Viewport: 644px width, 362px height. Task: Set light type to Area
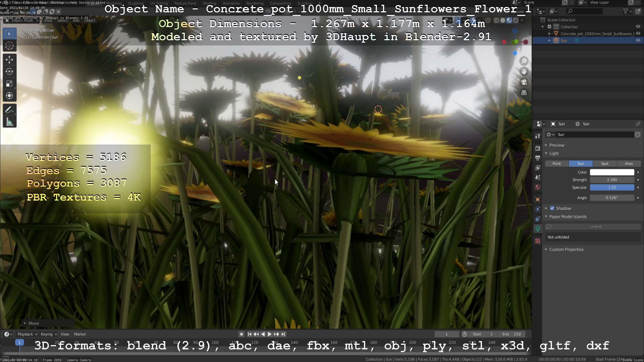629,164
